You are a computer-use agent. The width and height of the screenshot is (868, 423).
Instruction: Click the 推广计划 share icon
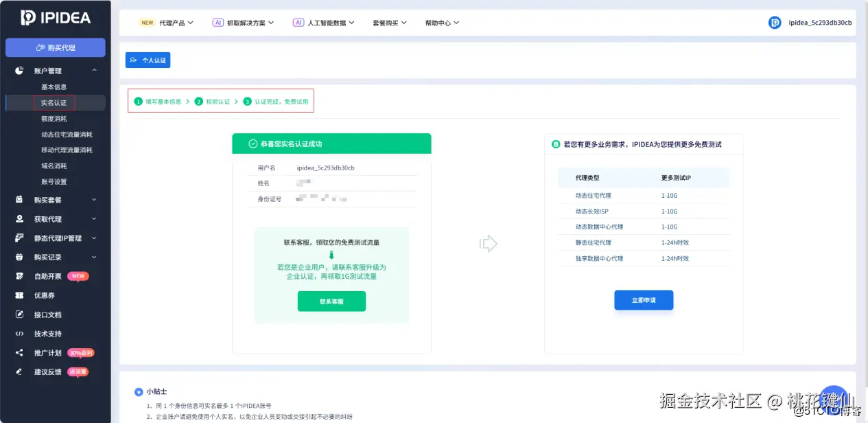click(19, 353)
